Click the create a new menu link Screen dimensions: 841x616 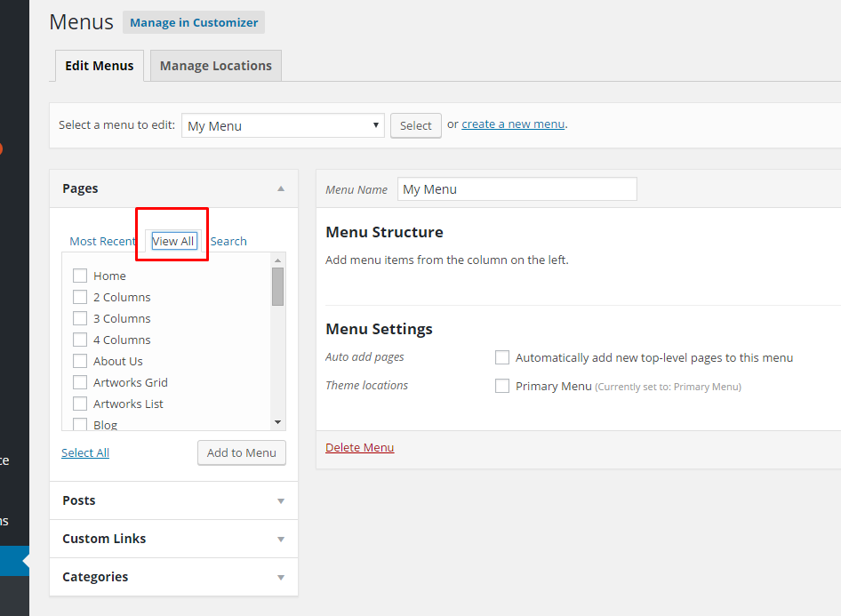pos(513,124)
